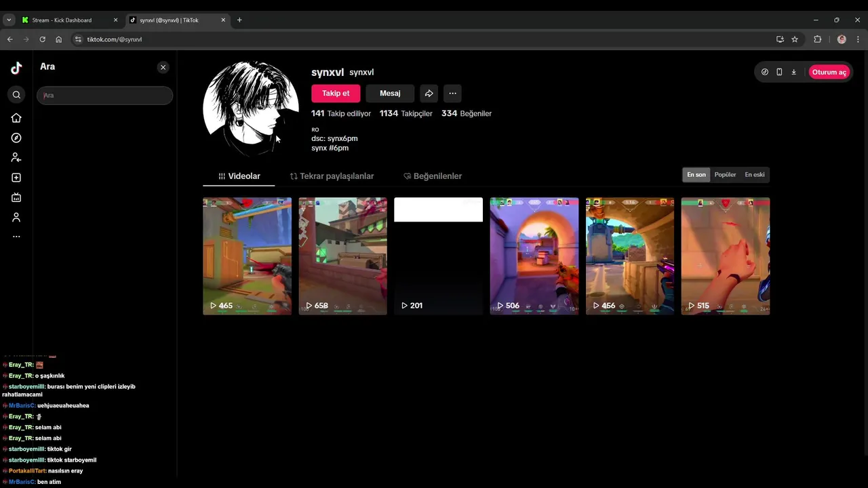
Task: Click the bio line dsc: synx6pm
Action: coord(334,138)
